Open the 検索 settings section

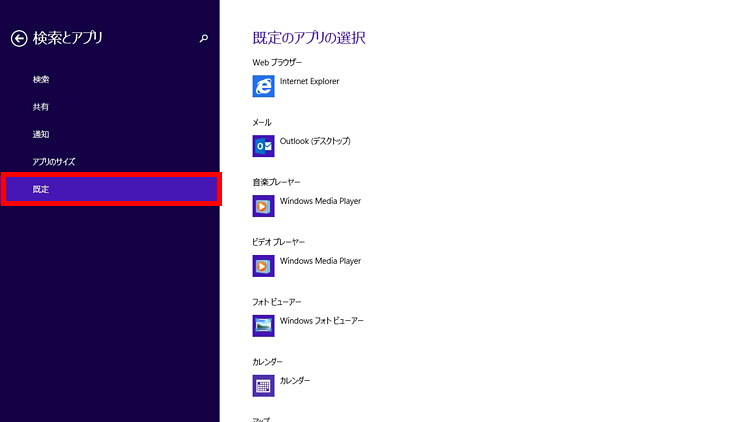click(x=41, y=79)
